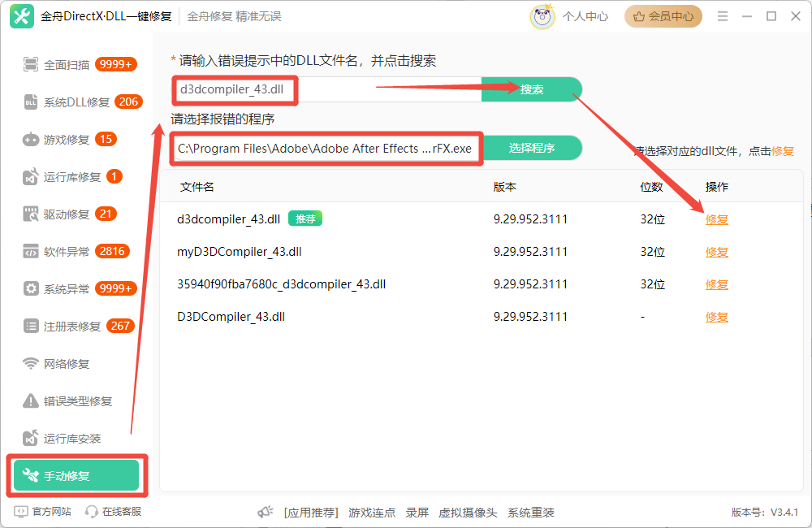This screenshot has width=812, height=528.
Task: Focus the DLL file name input field
Action: (x=328, y=89)
